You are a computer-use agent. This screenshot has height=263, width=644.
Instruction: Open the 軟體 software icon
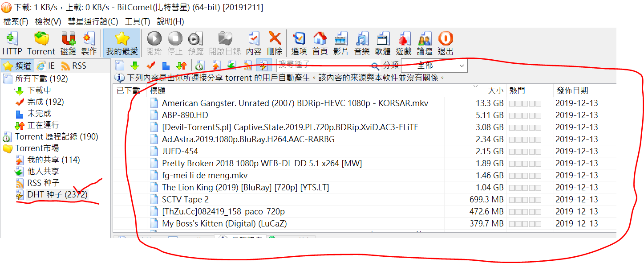383,43
